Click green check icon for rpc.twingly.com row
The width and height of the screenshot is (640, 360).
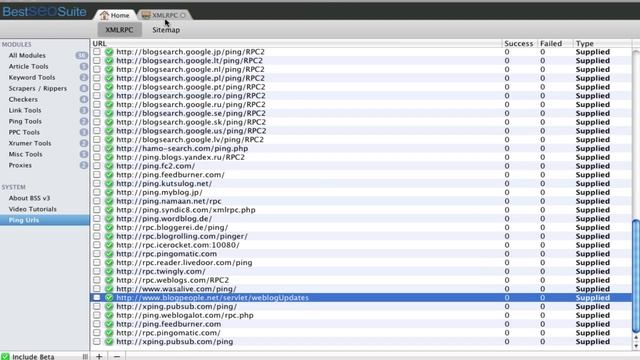click(109, 271)
